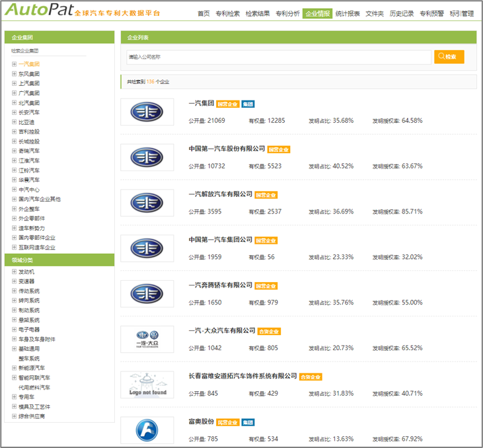
Task: Click the blue 集团 badge beside 一汽集团
Action: click(248, 104)
